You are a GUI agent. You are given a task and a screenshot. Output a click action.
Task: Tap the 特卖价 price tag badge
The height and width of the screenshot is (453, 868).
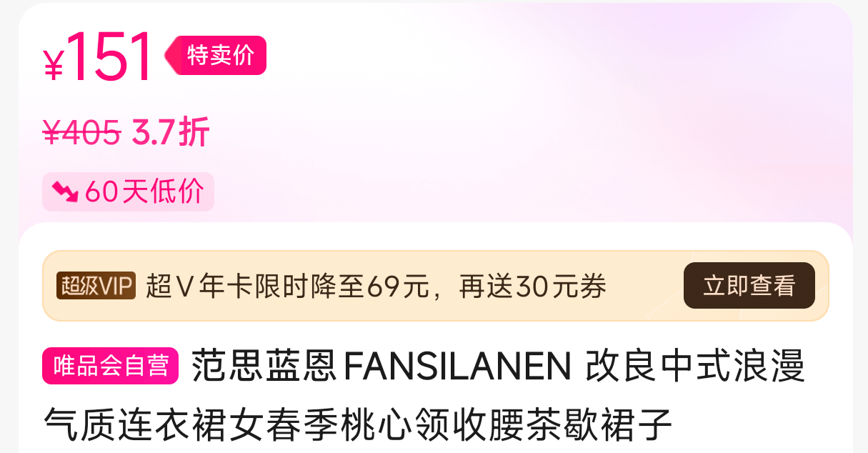point(216,56)
